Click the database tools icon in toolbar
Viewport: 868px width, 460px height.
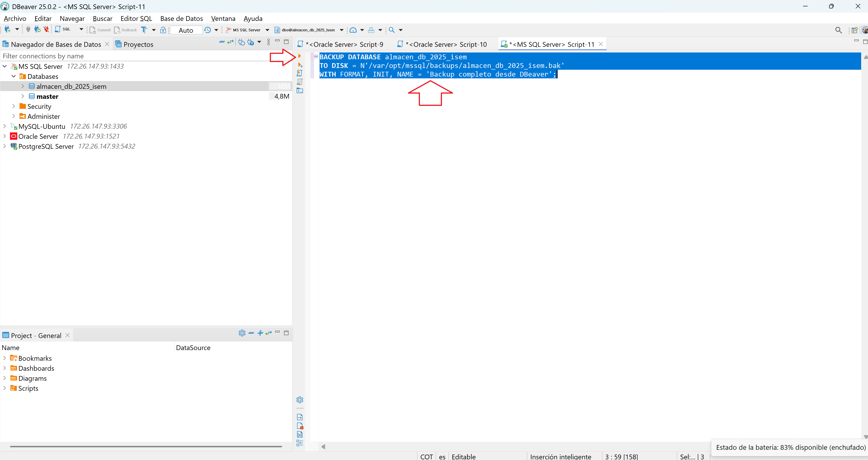371,30
